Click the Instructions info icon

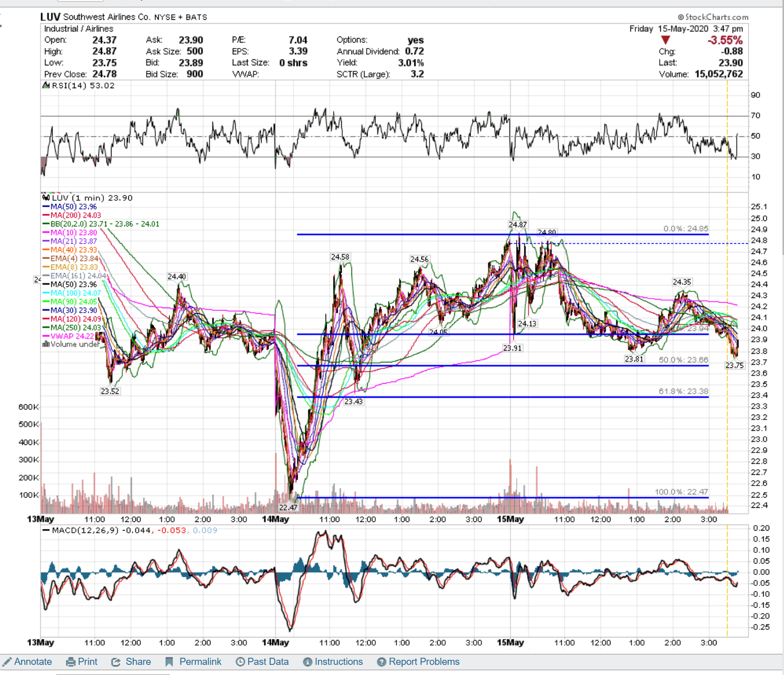point(307,662)
